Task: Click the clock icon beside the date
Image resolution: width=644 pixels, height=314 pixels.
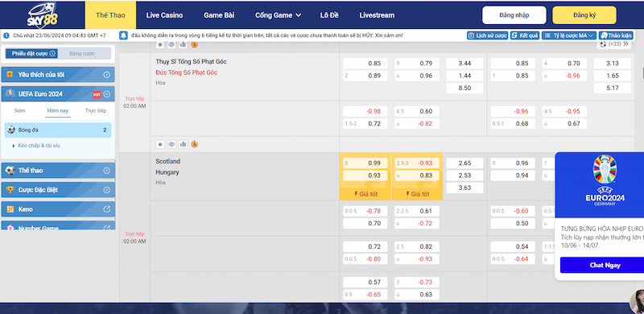Action: pos(6,35)
